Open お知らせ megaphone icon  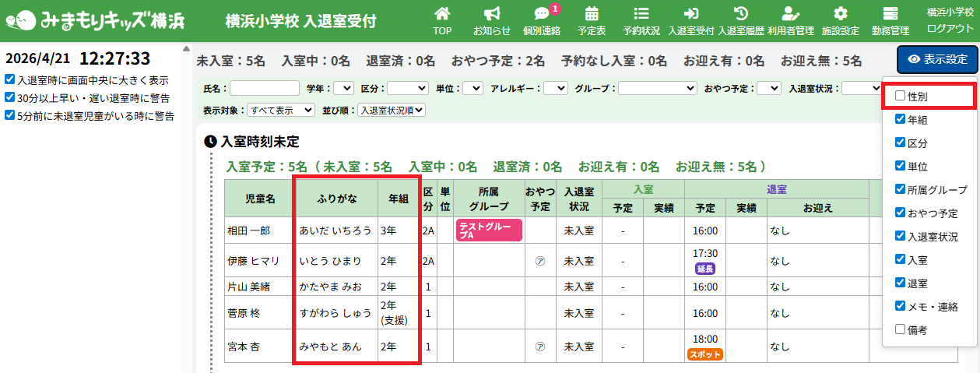[491, 14]
